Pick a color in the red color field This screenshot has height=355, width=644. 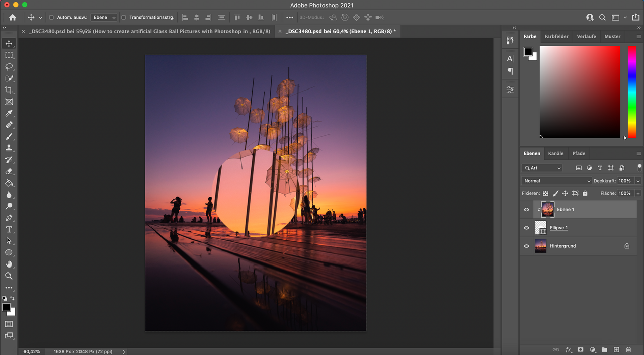click(x=580, y=92)
